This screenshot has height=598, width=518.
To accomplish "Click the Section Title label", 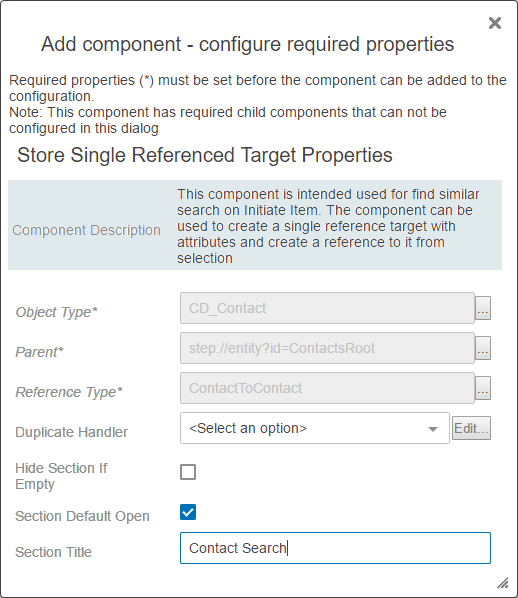I will pos(53,552).
